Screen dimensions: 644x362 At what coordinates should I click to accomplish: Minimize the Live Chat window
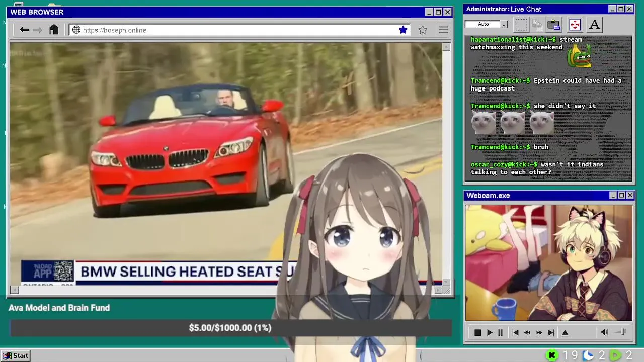pos(612,9)
